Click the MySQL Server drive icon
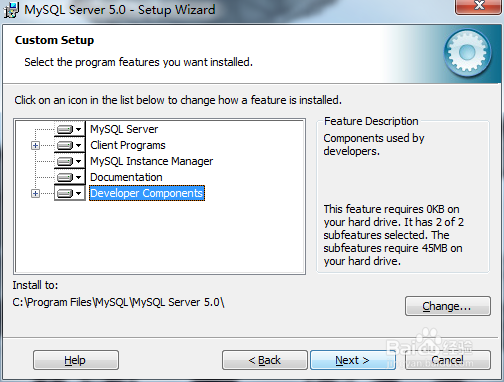This screenshot has height=382, width=504. 65,129
